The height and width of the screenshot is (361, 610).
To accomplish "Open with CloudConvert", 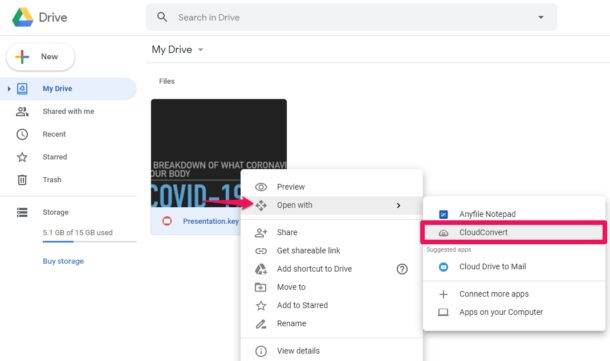I will 514,232.
